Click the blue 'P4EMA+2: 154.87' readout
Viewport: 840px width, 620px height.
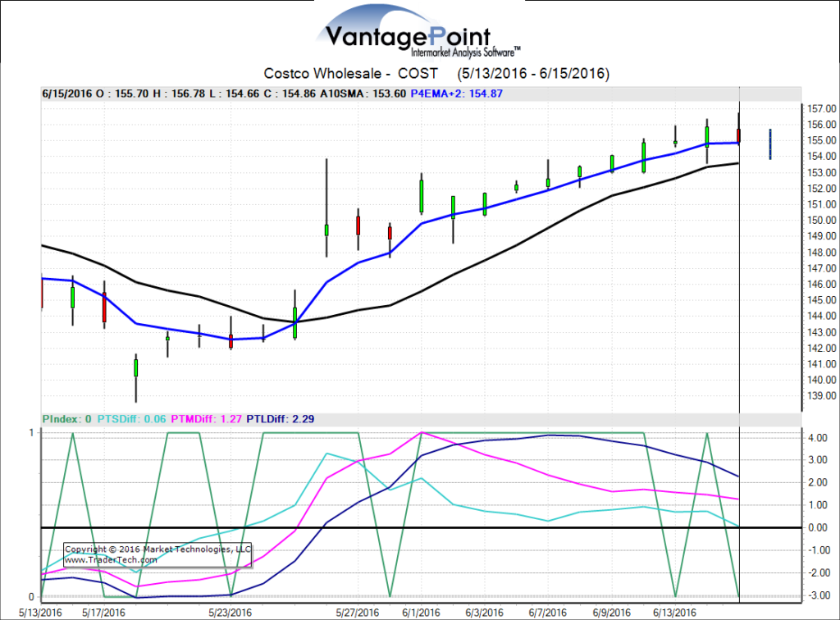tap(456, 93)
